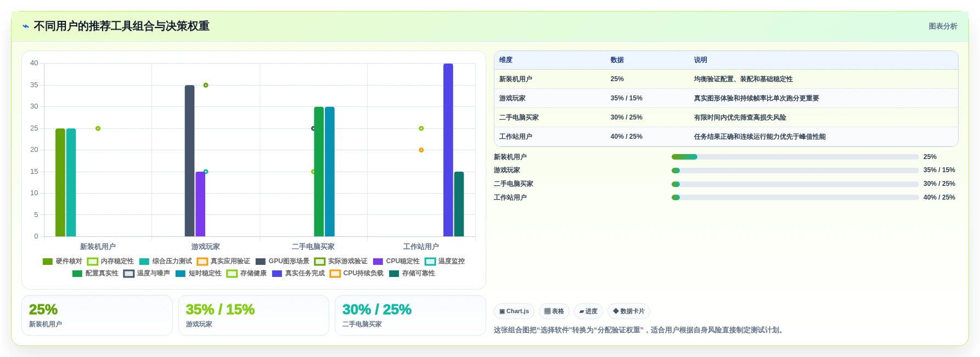Toggle the 内存稳定性 legend series
The height and width of the screenshot is (357, 980).
coord(110,262)
